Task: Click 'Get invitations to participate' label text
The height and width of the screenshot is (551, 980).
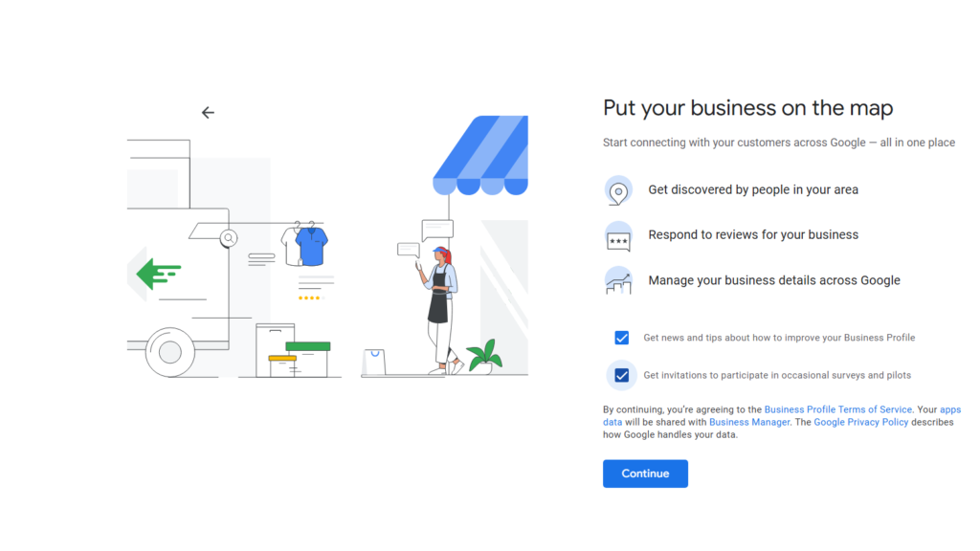Action: point(777,375)
